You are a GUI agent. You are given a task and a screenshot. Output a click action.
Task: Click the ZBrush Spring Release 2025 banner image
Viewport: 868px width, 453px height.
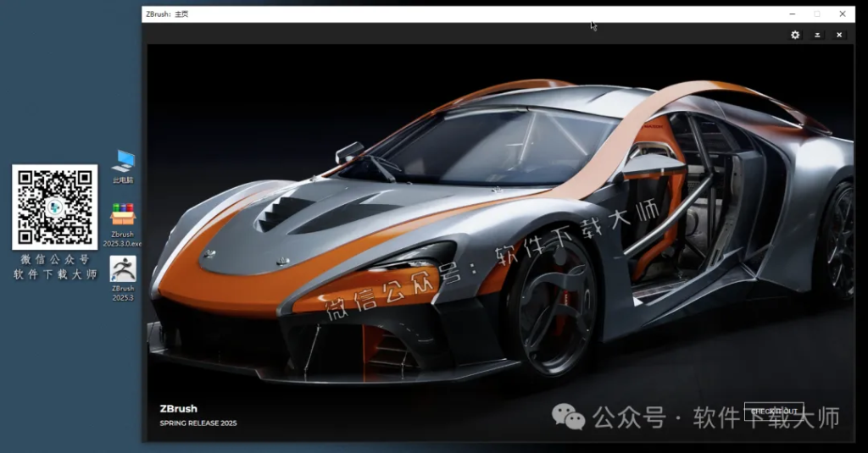(x=500, y=243)
